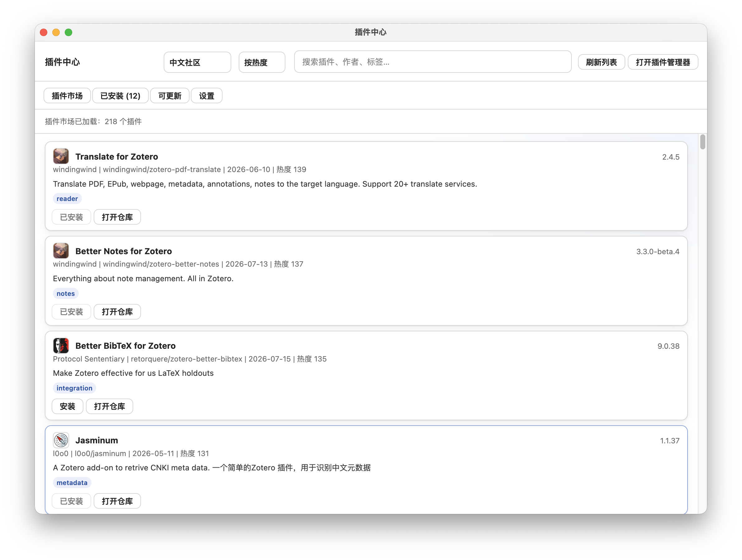
Task: Open repository for Jasminum
Action: click(117, 501)
